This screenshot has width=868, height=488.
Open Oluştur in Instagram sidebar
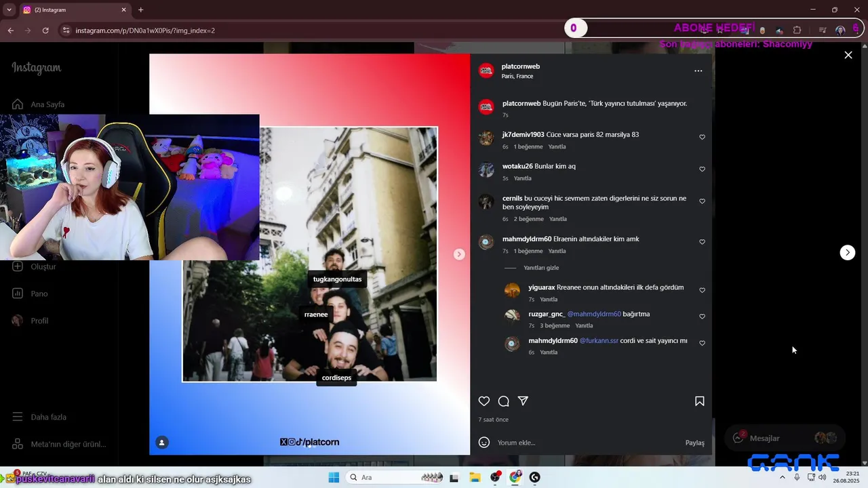(35, 266)
